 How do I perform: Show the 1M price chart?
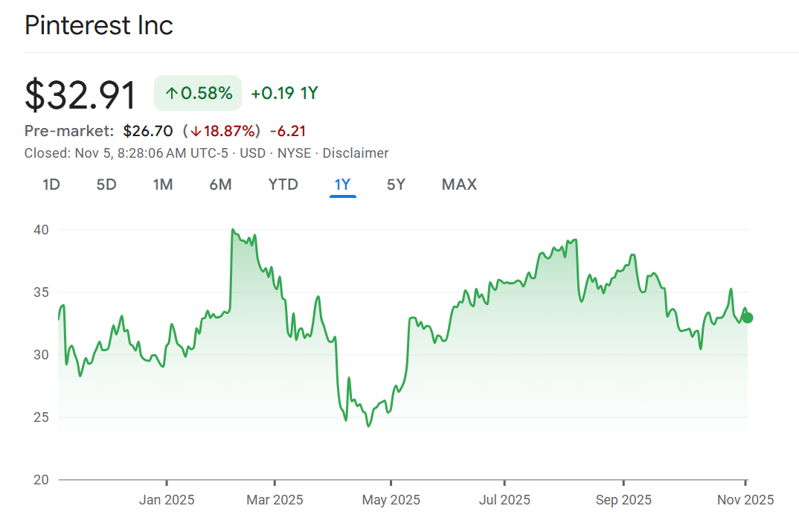[x=163, y=185]
